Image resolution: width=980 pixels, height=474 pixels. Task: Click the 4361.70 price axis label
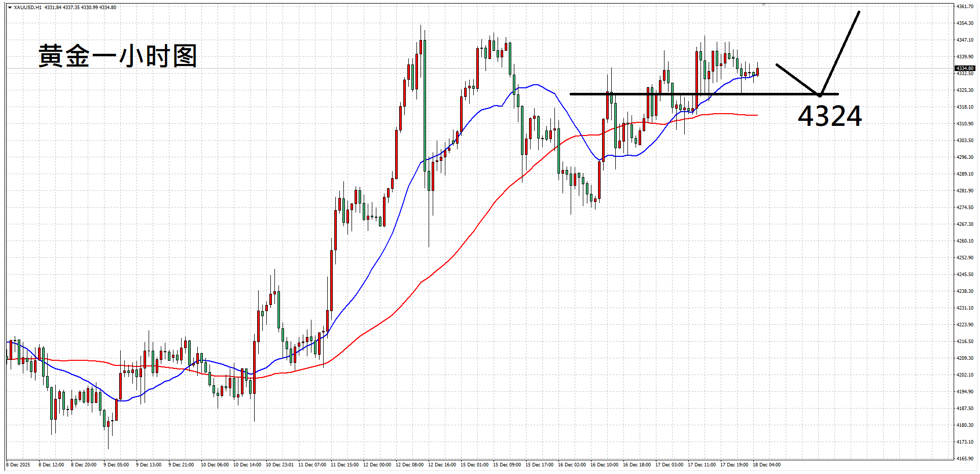tap(964, 7)
